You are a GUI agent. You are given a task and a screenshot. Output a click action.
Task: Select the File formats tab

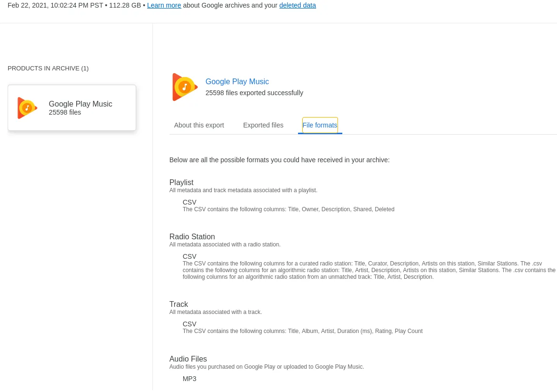[x=320, y=125]
